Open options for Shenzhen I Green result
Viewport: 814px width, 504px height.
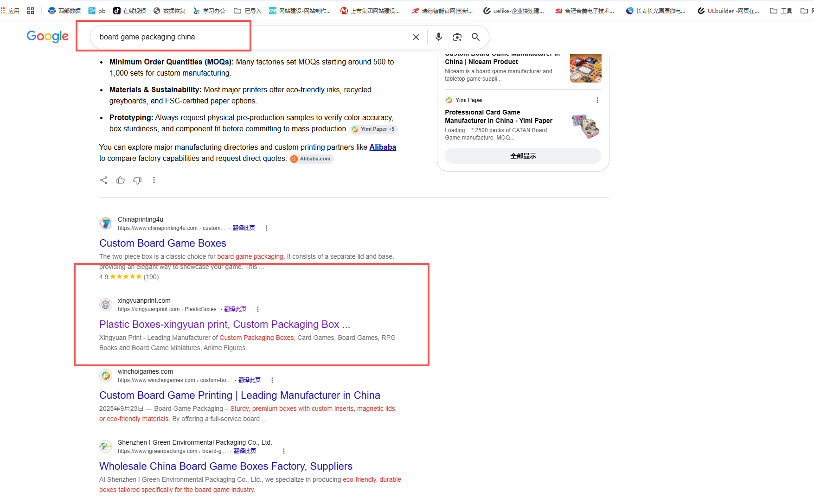[284, 451]
